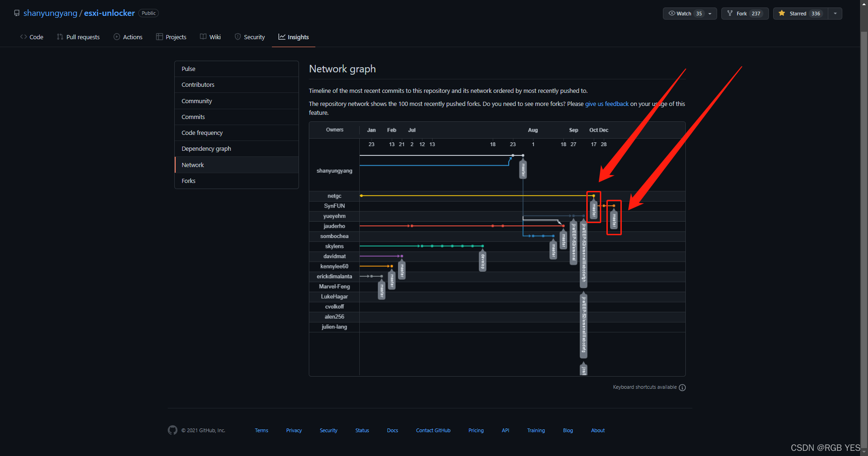
Task: Open the shanyungyang owner link
Action: pos(50,13)
